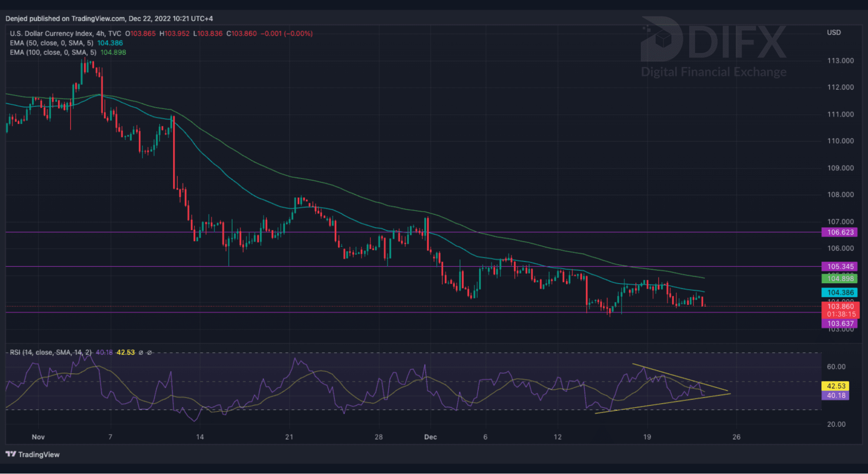Select the EMA 100 indicator legend
The image size is (868, 474).
click(53, 52)
